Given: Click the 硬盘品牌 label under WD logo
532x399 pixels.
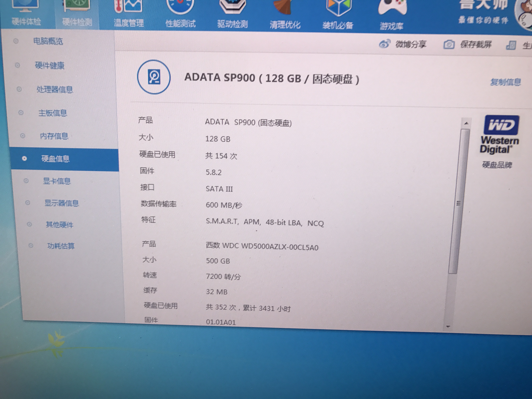Looking at the screenshot, I should point(497,165).
